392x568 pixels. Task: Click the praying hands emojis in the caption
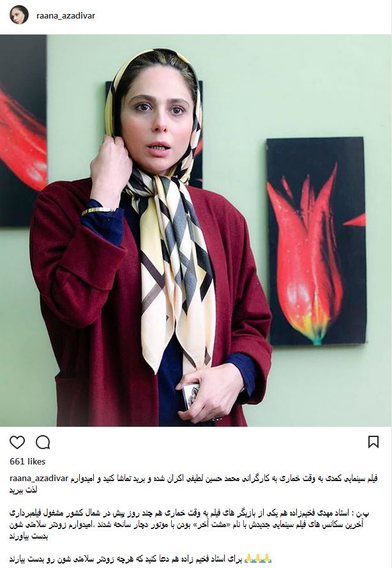pyautogui.click(x=258, y=558)
